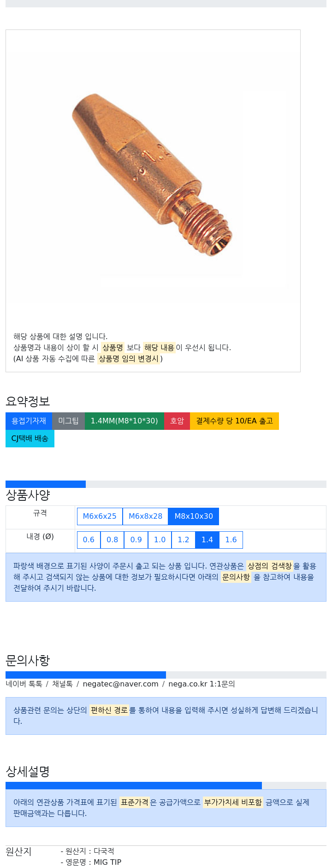
Task: Pick inner diameter 0.8
Action: tap(113, 540)
